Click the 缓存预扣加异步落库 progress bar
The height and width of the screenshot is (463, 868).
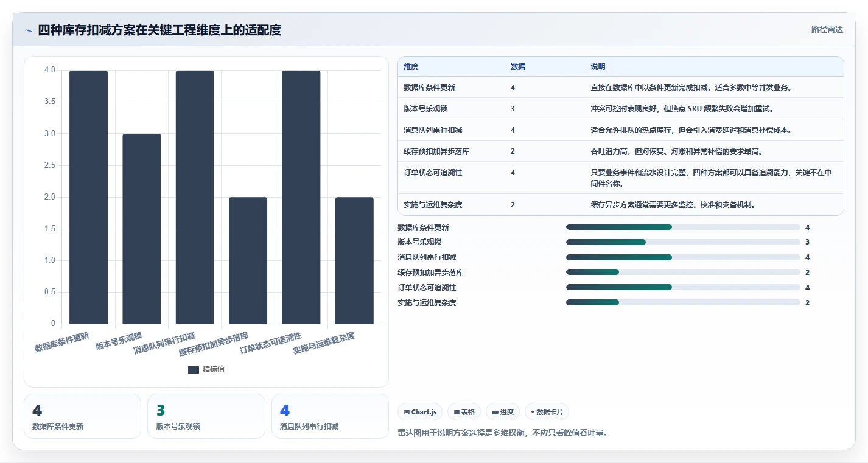(x=683, y=273)
